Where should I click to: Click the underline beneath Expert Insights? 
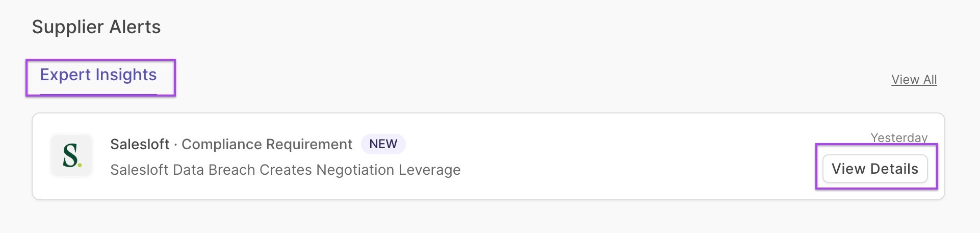point(98,95)
